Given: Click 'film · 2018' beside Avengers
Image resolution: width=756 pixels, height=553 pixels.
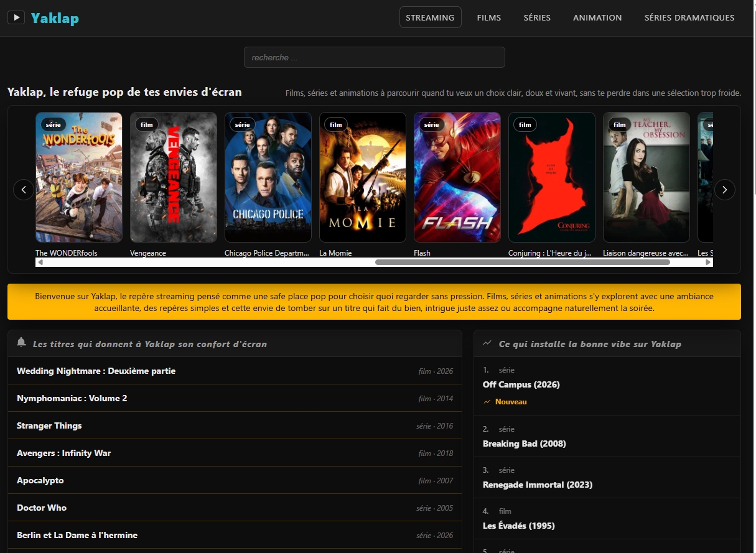Looking at the screenshot, I should [436, 453].
